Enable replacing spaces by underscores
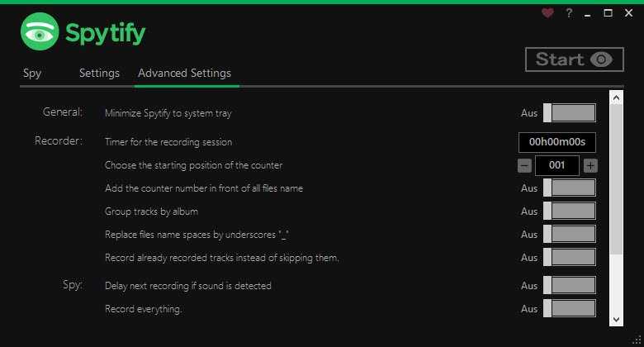The image size is (644, 347). click(x=570, y=235)
